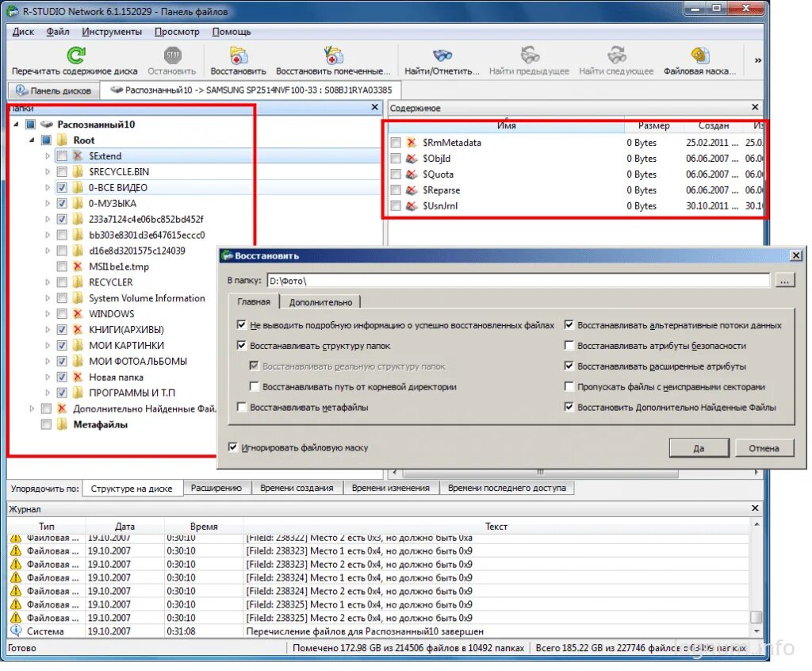Enable Восстанавливать атрибуты безопасности checkbox
The width and height of the screenshot is (812, 671).
[569, 345]
